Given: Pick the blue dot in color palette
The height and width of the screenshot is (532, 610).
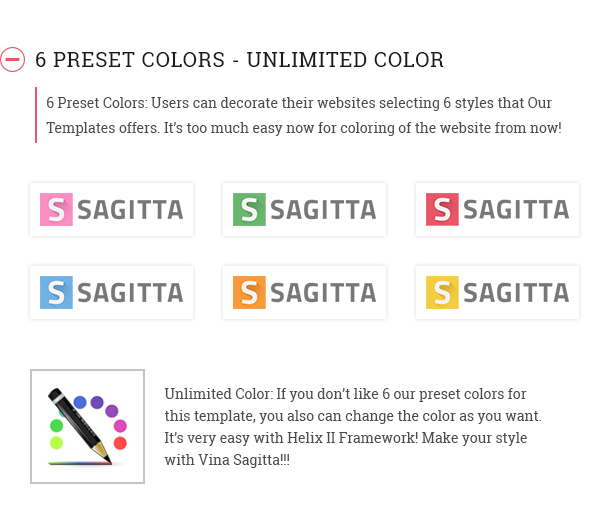Looking at the screenshot, I should coord(80,402).
